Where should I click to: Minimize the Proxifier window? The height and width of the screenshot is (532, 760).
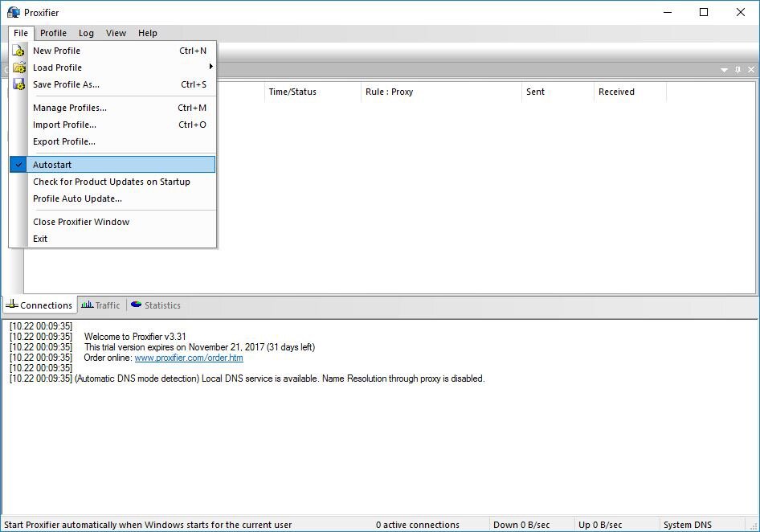pyautogui.click(x=668, y=13)
